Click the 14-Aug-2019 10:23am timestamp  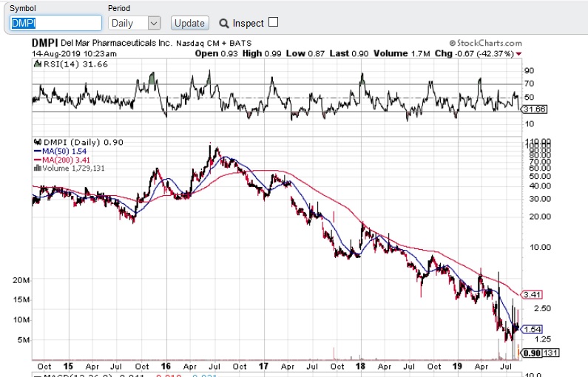74,53
